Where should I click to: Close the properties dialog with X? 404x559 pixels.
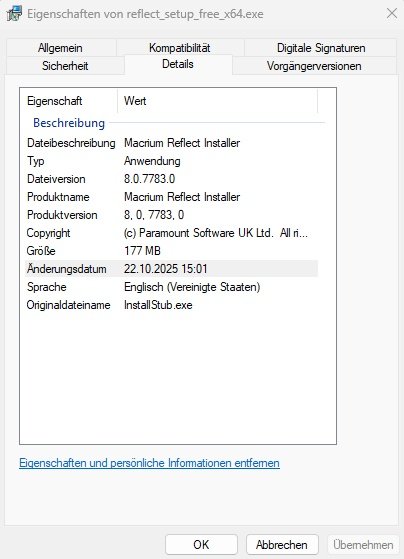click(x=392, y=14)
